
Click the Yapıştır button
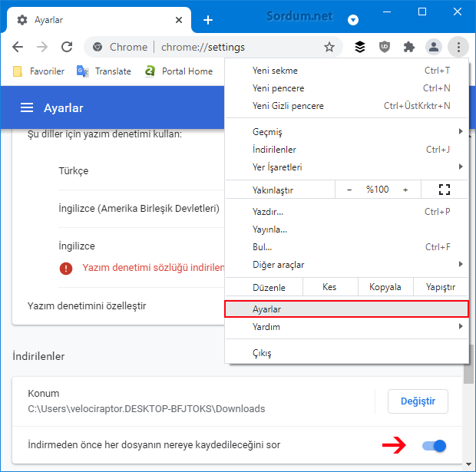[x=441, y=287]
